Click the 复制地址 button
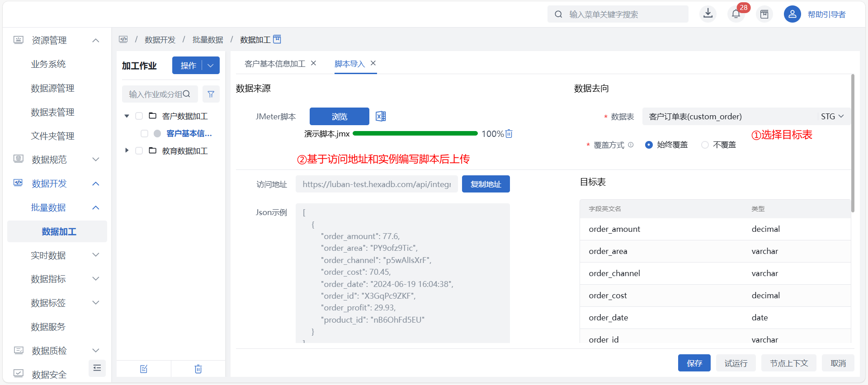The width and height of the screenshot is (868, 385). click(486, 184)
